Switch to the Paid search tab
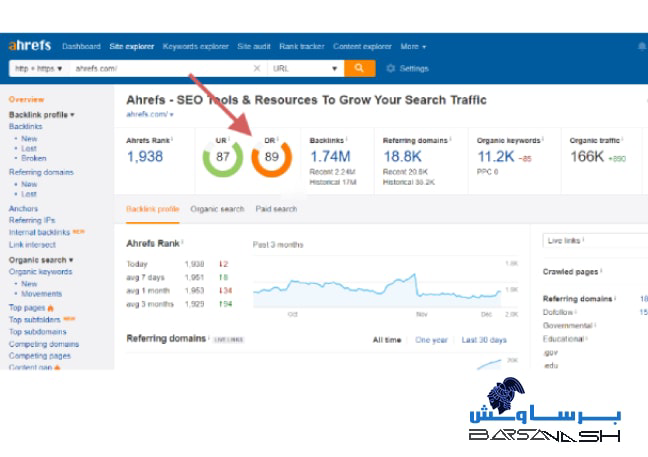The height and width of the screenshot is (457, 648). coord(276,209)
